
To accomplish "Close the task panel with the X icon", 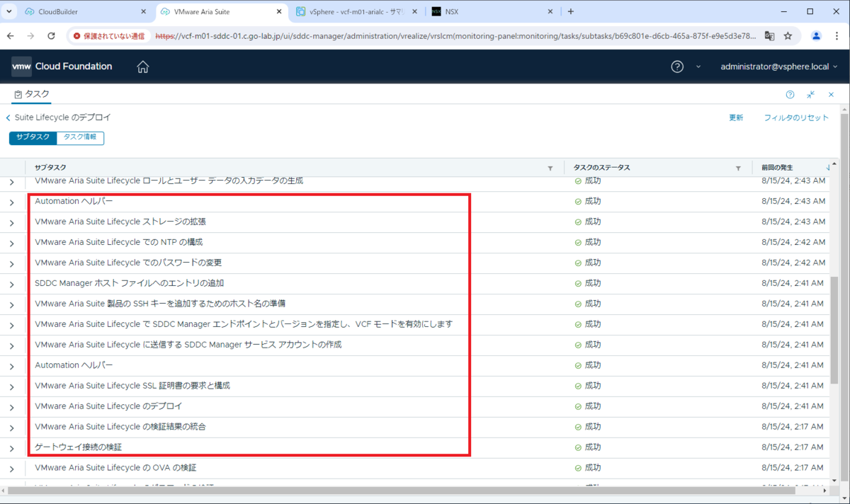I will 831,94.
